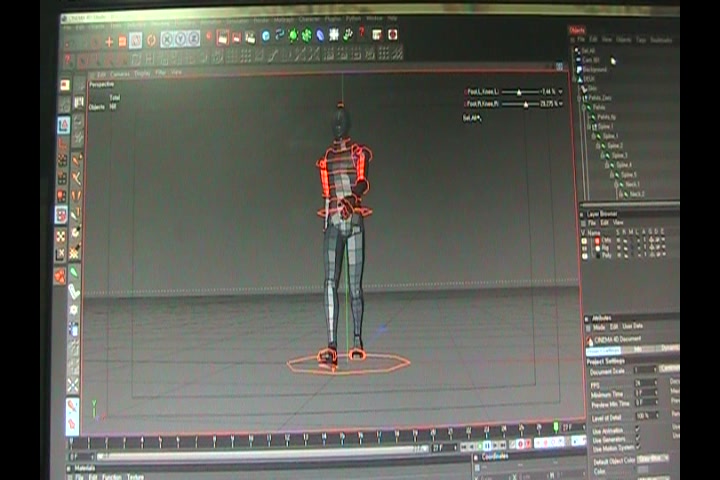This screenshot has width=720, height=480.
Task: Open the green Subdivision Surface generator icon
Action: 293,35
